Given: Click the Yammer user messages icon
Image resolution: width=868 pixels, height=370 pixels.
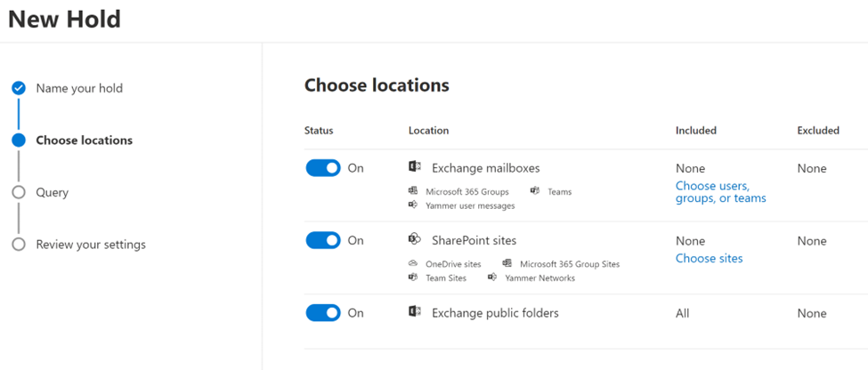Looking at the screenshot, I should [413, 205].
